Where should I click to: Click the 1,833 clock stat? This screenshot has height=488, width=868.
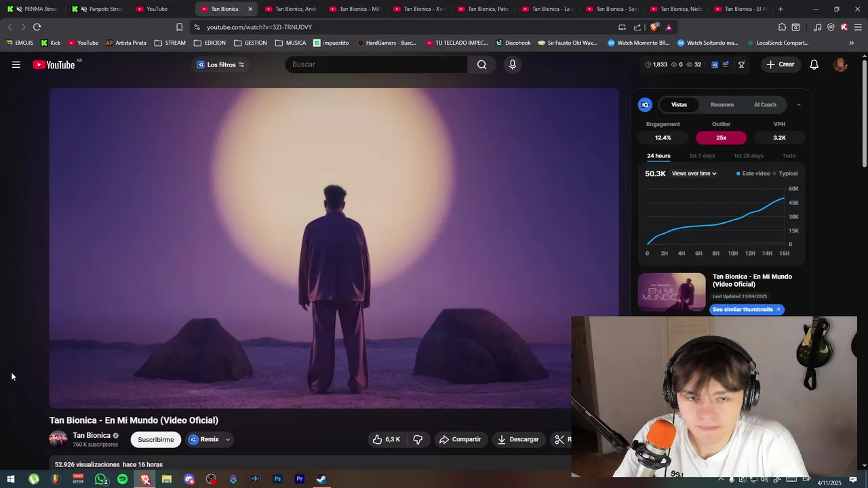tap(656, 64)
